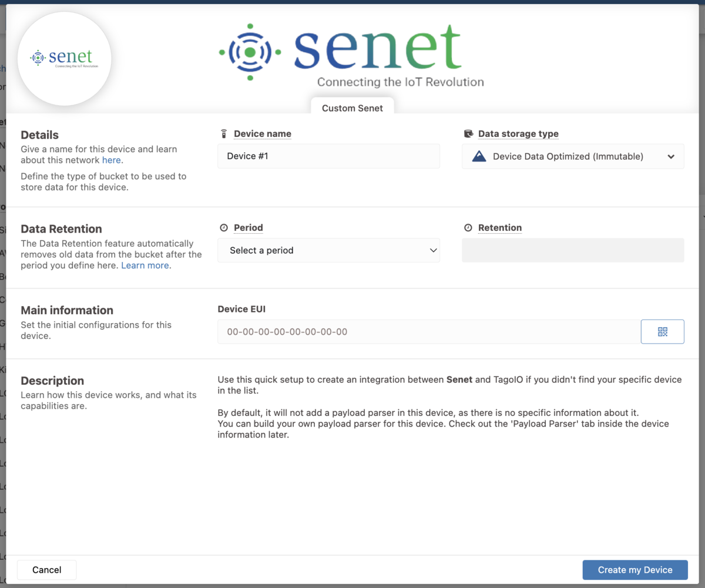Click Create my Device button
This screenshot has height=588, width=705.
click(635, 570)
